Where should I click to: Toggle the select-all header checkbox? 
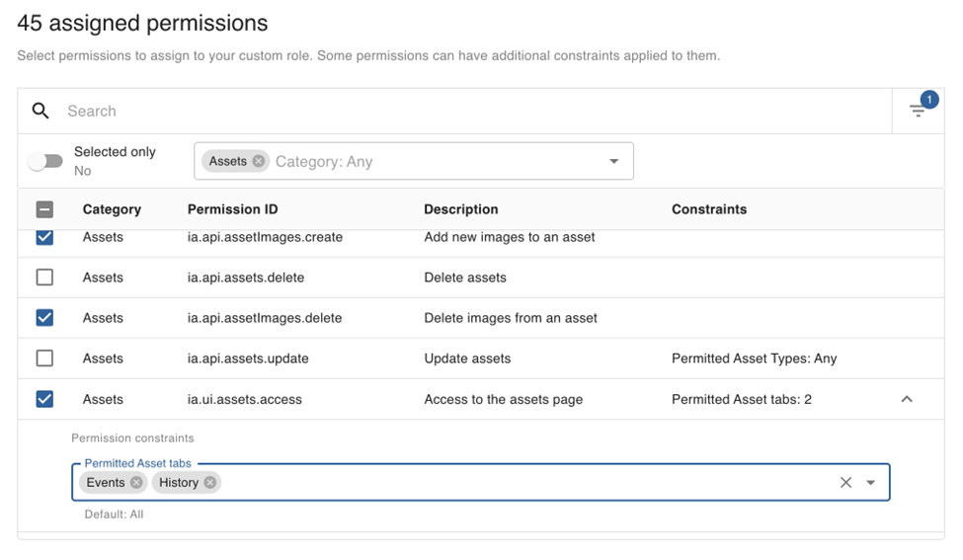tap(44, 209)
